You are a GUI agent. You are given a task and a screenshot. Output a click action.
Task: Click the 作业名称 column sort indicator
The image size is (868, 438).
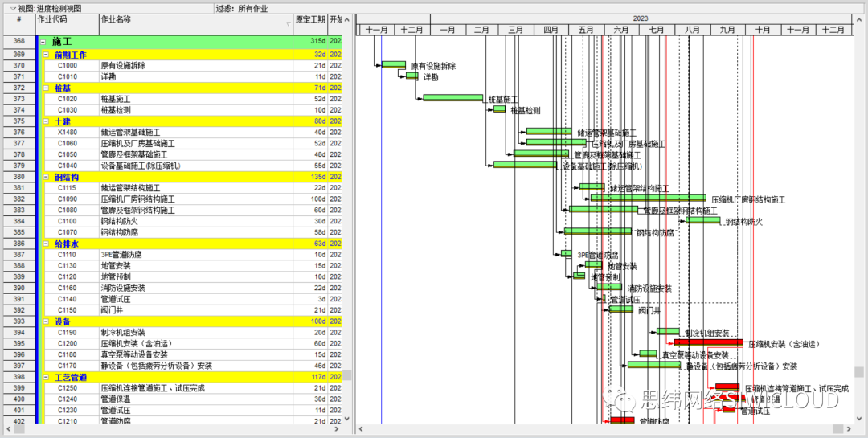point(289,24)
